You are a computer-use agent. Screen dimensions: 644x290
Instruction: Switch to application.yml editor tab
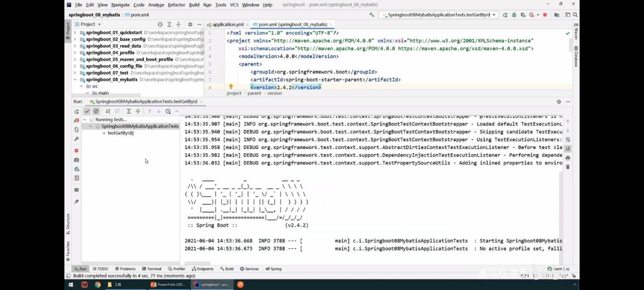pos(225,24)
